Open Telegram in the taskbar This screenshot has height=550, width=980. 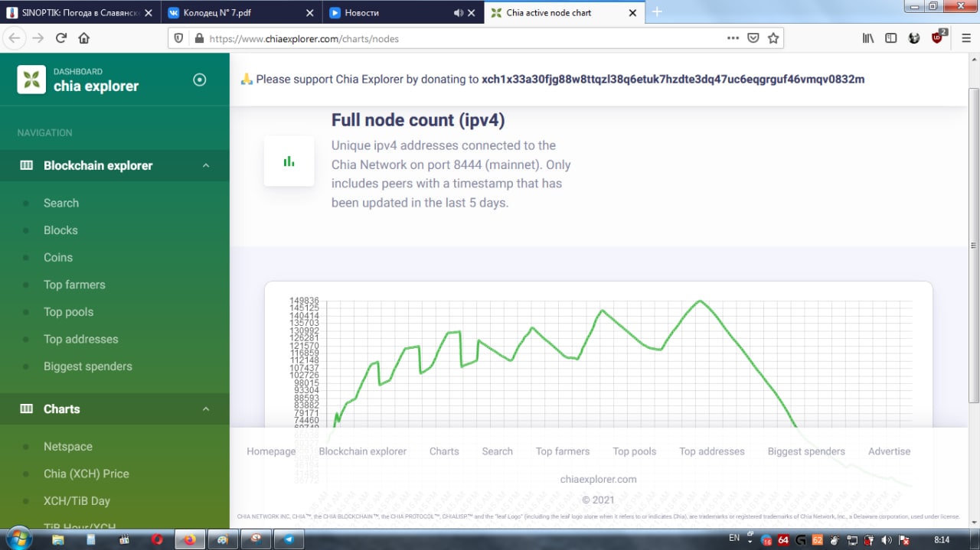289,539
